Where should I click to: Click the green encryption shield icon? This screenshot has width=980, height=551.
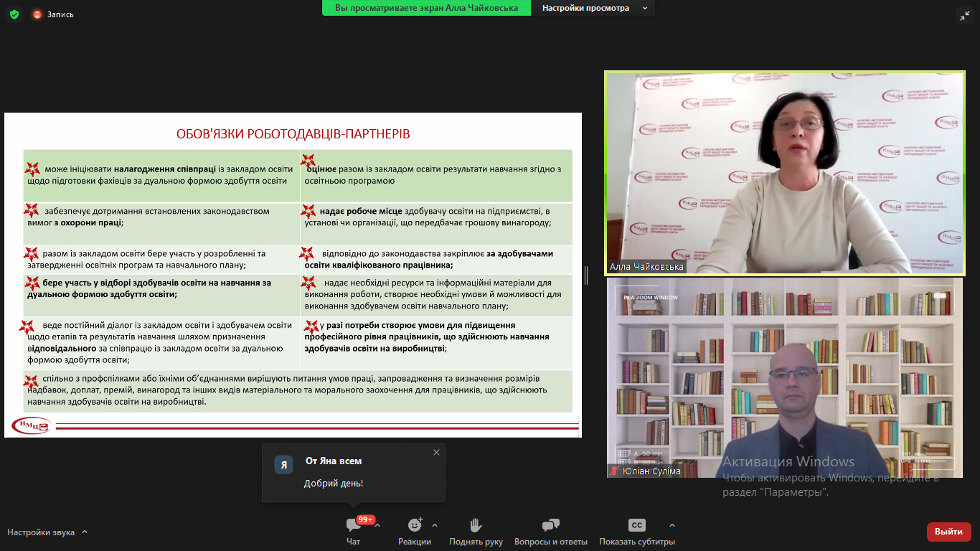coord(14,14)
